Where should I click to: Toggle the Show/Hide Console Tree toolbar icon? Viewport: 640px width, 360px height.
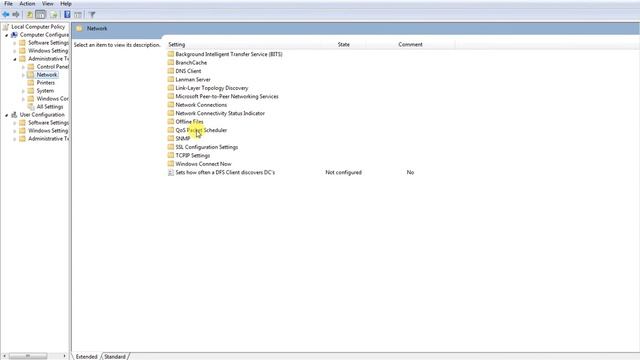pyautogui.click(x=40, y=15)
